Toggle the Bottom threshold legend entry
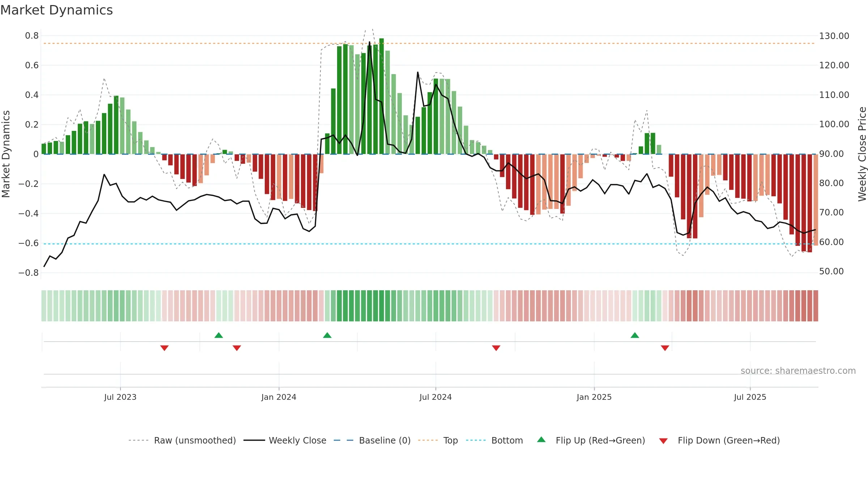 click(x=494, y=440)
